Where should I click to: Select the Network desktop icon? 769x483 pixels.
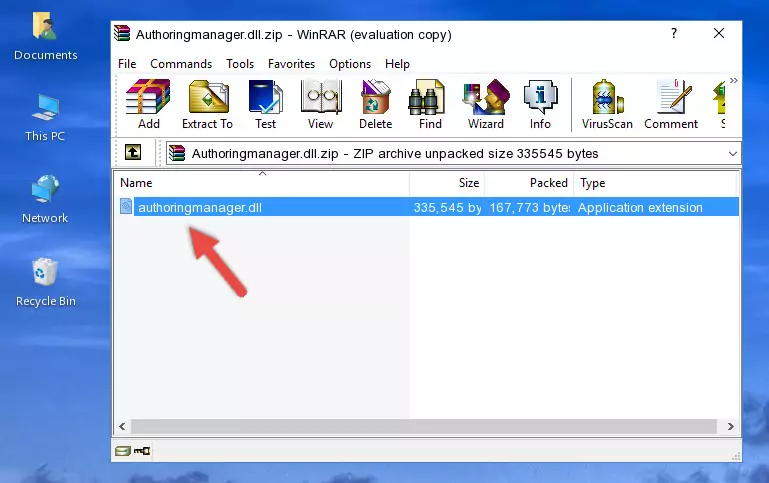pos(45,200)
